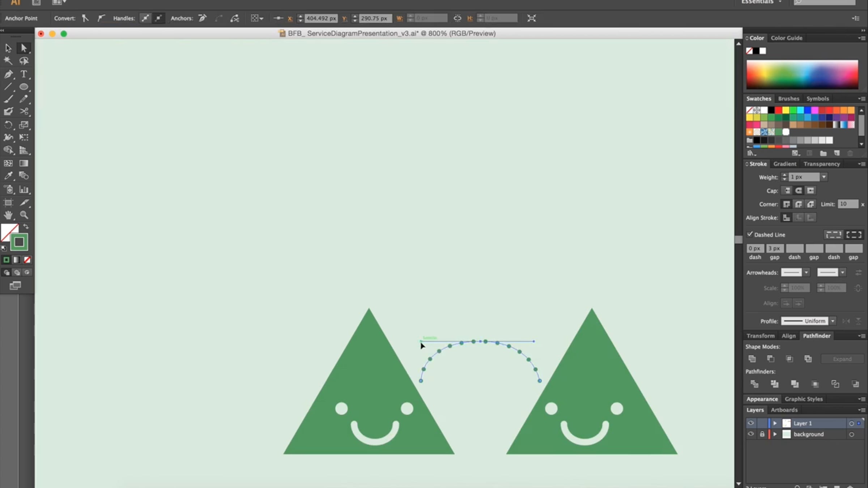This screenshot has height=488, width=868.
Task: Click the X coordinate input field
Action: coord(321,18)
